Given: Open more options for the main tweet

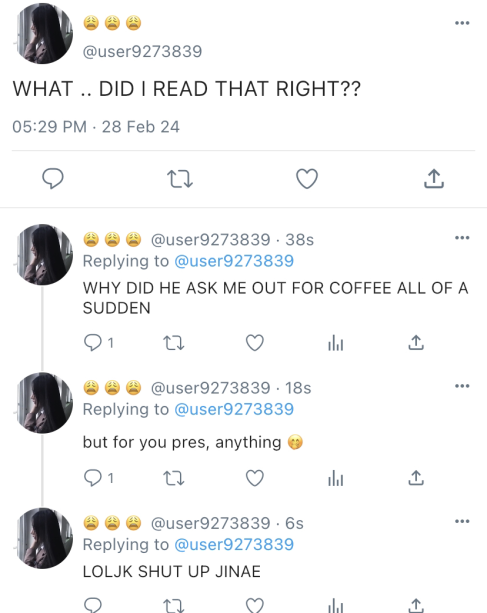Looking at the screenshot, I should 462,23.
